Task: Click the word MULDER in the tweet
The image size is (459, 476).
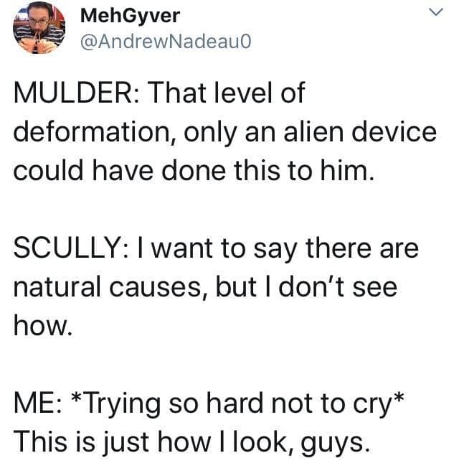Action: coord(65,95)
